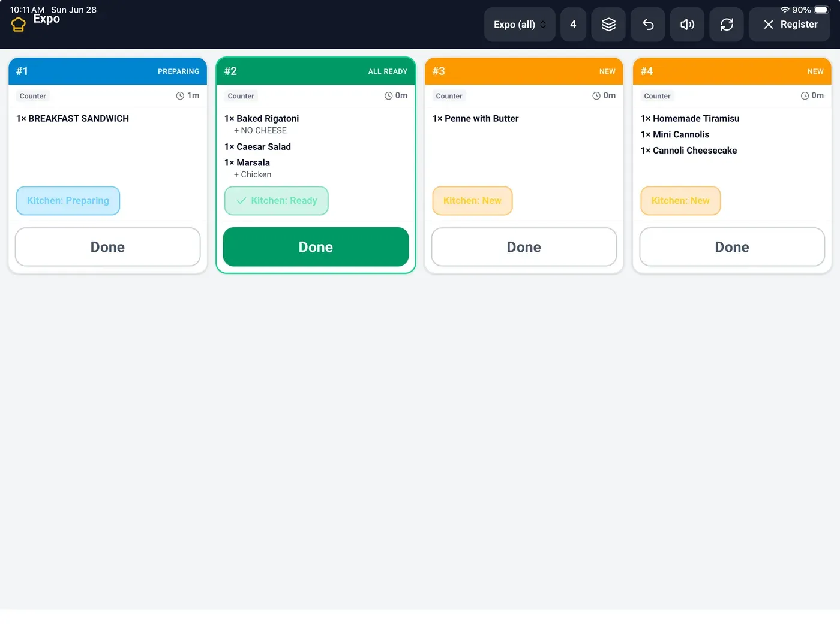Image resolution: width=840 pixels, height=629 pixels.
Task: Tap the NO CHEESE modifier text
Action: 260,131
